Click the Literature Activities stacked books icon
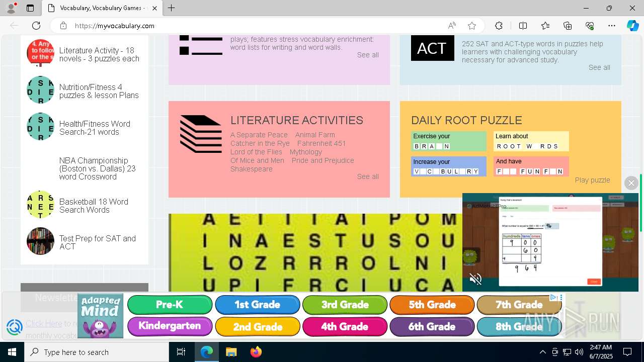644x362 pixels. pos(201,134)
